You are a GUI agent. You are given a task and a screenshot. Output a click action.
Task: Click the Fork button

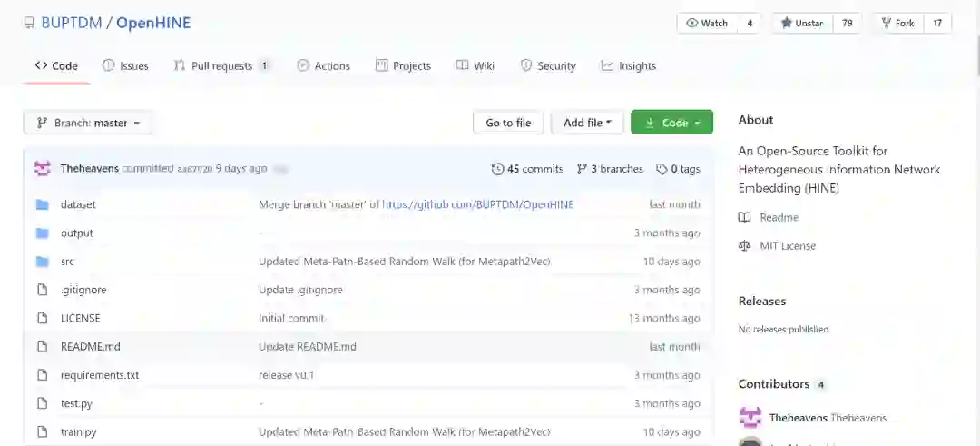click(897, 23)
